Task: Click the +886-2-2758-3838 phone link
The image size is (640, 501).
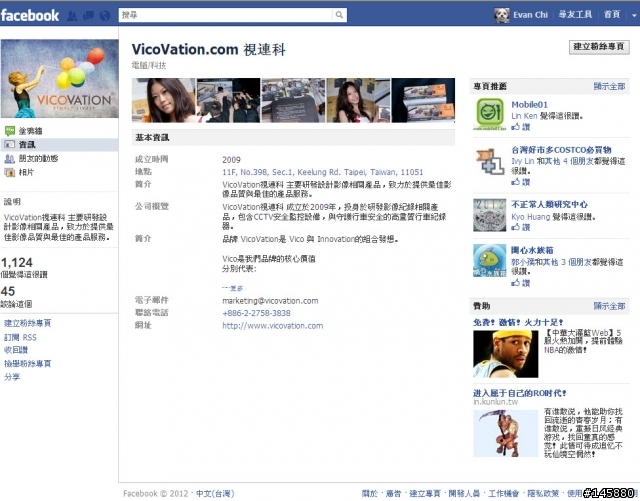Action: click(x=256, y=313)
